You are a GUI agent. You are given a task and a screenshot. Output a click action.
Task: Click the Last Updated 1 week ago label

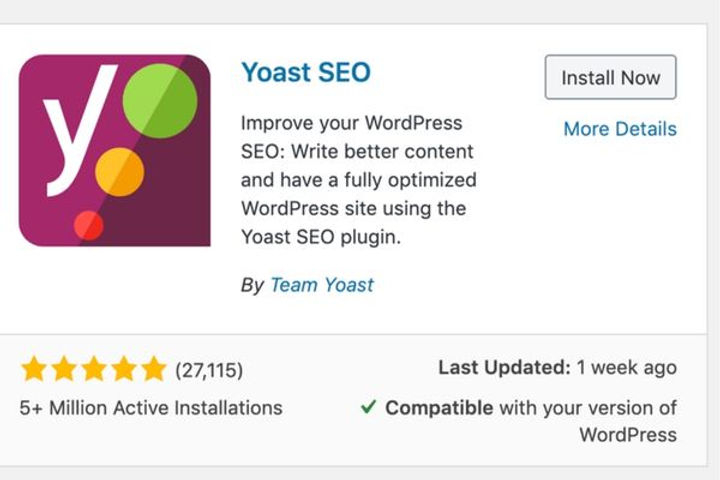pyautogui.click(x=557, y=367)
